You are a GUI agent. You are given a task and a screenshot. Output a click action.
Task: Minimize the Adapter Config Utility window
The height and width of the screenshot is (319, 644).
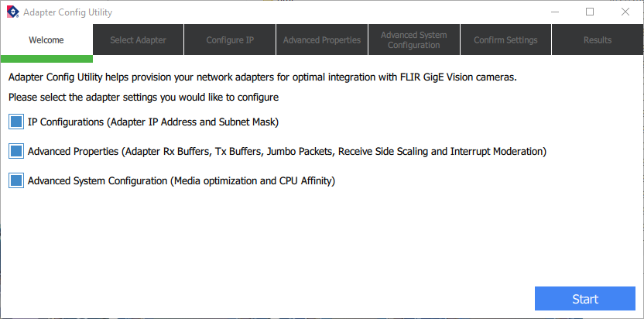click(554, 12)
